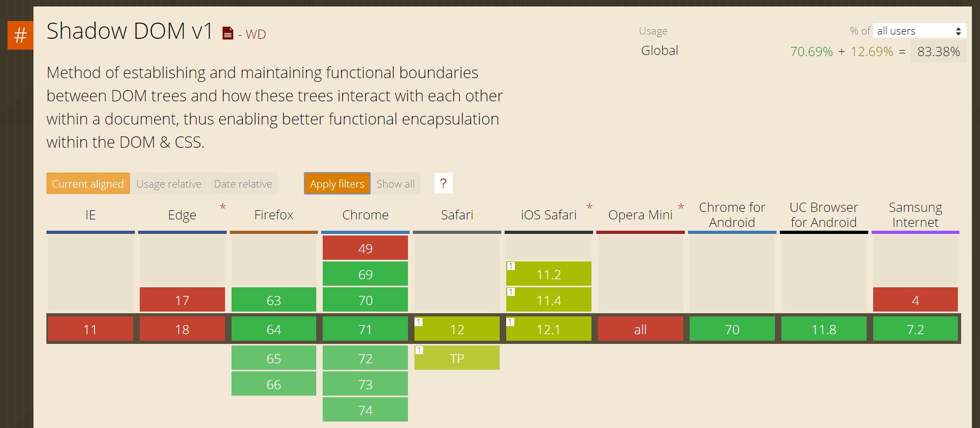Click the Shadow DOM v1 title
Image resolution: width=980 pixels, height=428 pixels.
pos(130,31)
